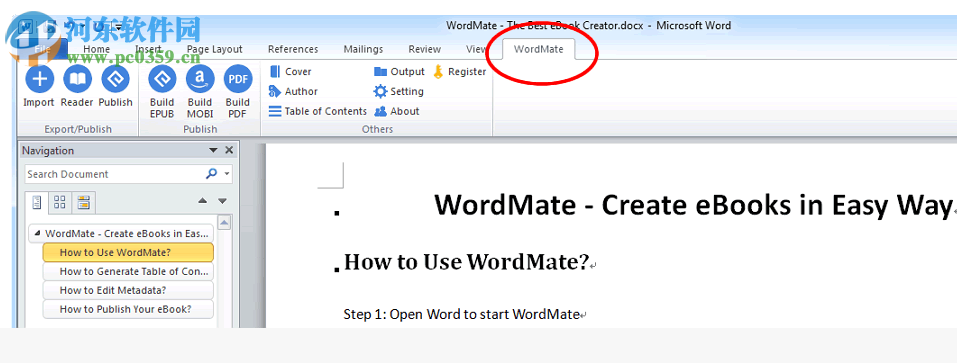Go to previous heading with up arrow
Viewport: 957px width, 363px height.
tap(203, 201)
